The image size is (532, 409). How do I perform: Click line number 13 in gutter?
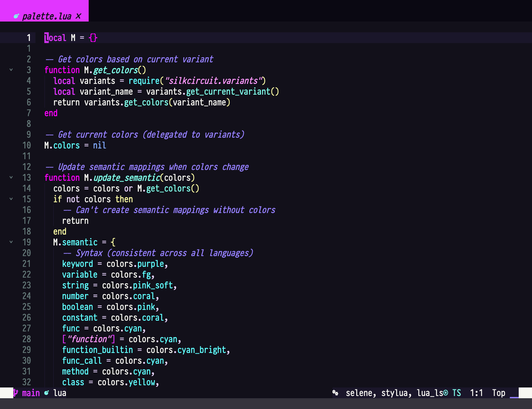pyautogui.click(x=27, y=178)
